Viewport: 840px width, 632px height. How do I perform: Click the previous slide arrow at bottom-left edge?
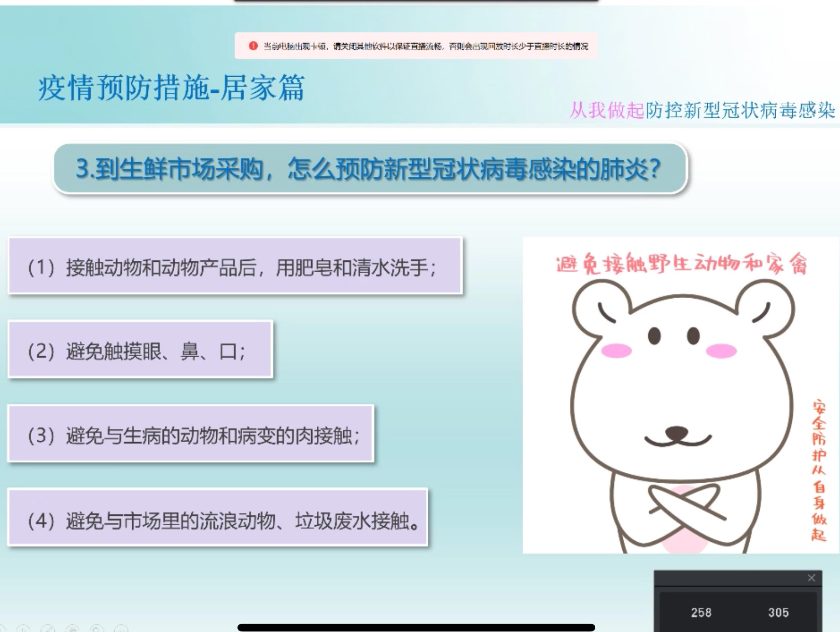click(x=3, y=629)
